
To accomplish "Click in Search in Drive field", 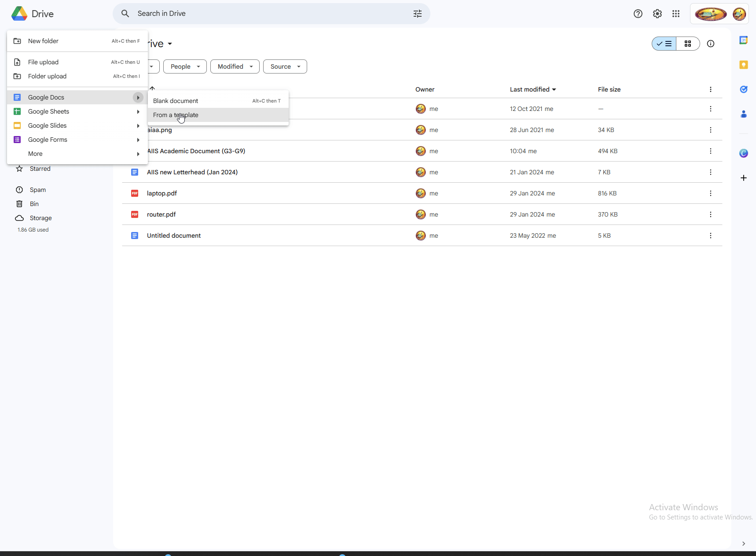I will coord(272,14).
